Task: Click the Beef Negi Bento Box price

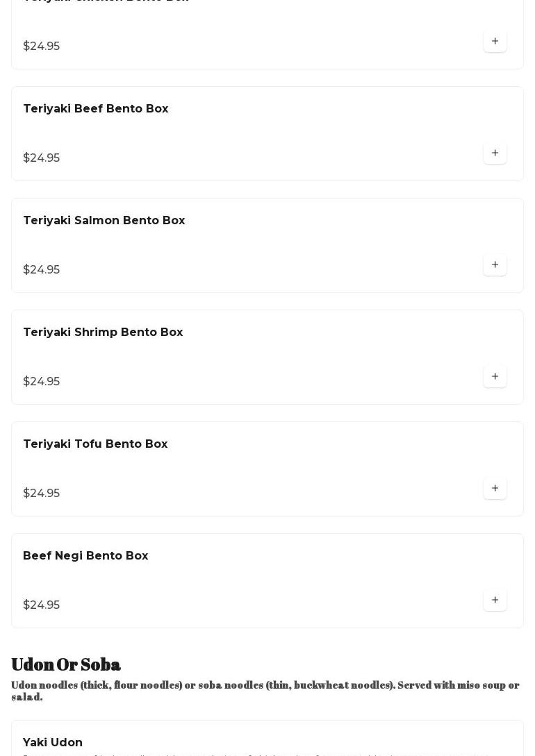Action: pos(42,605)
